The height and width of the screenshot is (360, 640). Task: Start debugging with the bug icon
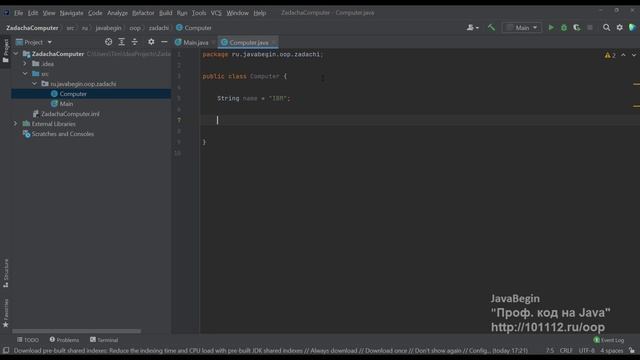click(x=564, y=28)
